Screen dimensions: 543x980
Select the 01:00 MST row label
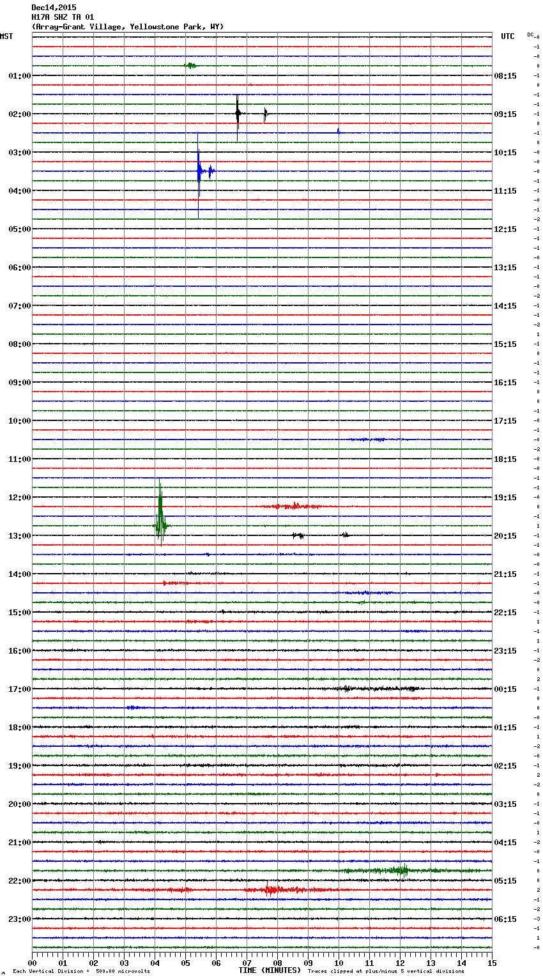[x=19, y=76]
